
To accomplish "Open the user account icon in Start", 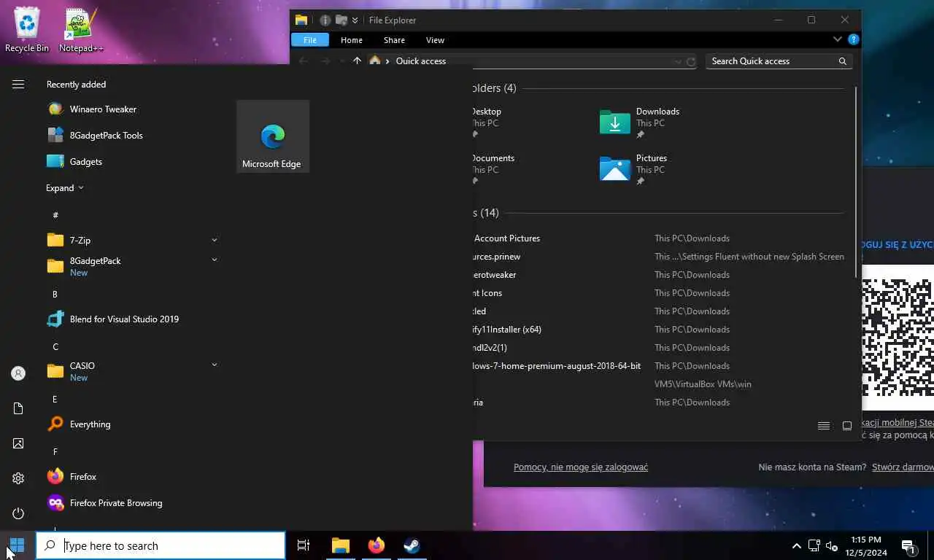I will [x=18, y=373].
